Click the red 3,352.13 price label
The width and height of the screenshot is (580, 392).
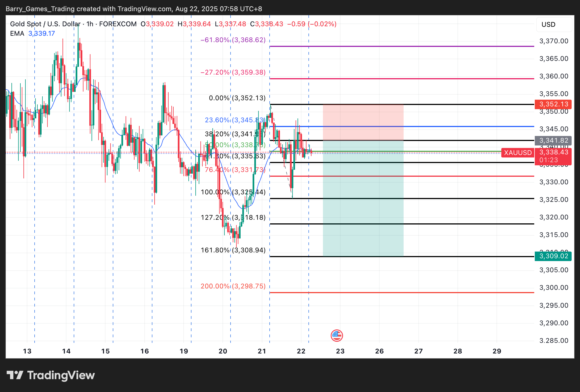tap(553, 104)
